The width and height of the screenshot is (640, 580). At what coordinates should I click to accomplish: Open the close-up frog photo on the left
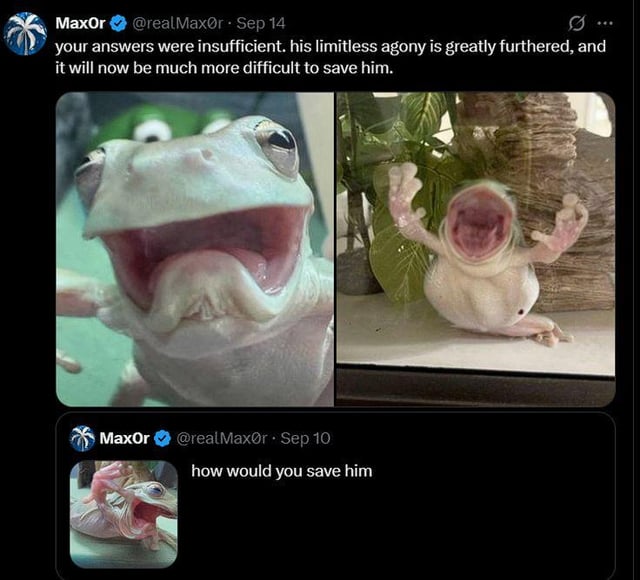pyautogui.click(x=195, y=249)
